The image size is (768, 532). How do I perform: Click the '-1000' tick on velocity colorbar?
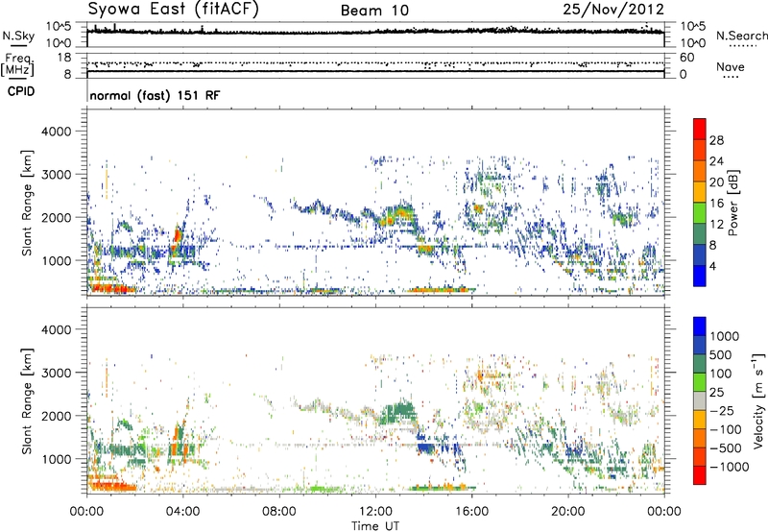tap(730, 467)
